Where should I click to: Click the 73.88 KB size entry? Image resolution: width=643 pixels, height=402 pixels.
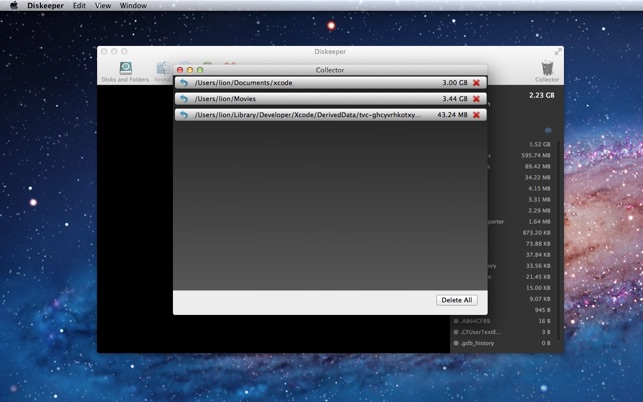(538, 244)
